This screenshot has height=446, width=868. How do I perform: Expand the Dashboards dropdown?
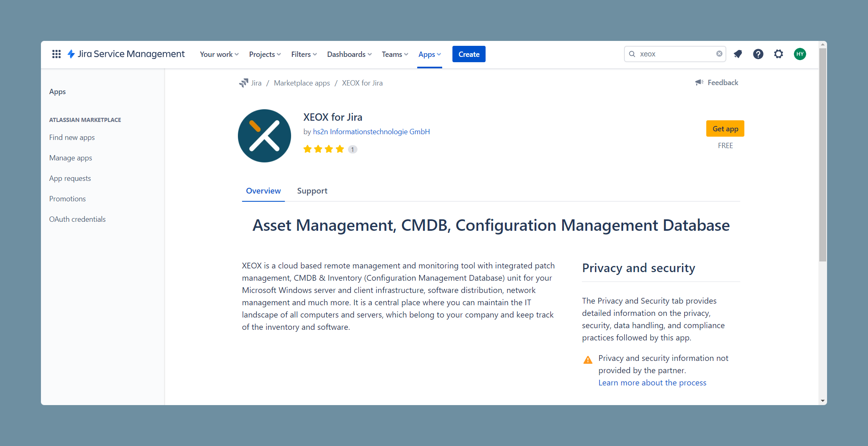349,54
